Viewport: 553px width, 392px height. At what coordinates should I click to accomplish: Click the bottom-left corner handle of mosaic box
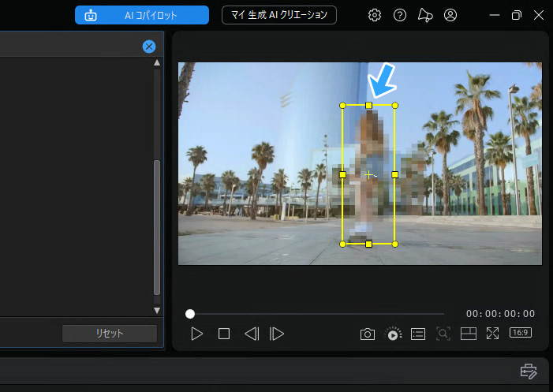coord(342,244)
